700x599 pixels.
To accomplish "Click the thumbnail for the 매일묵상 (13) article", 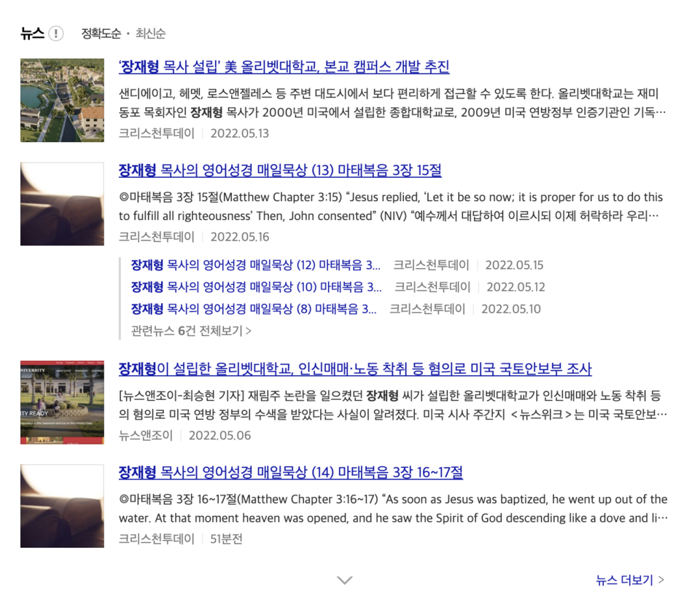I will pos(62,204).
